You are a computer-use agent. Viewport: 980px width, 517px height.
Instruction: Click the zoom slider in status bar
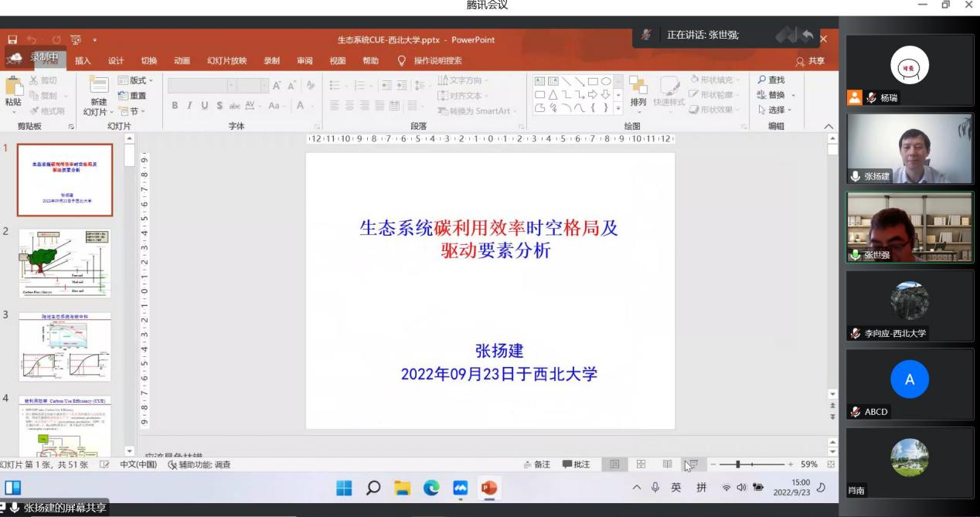point(739,464)
